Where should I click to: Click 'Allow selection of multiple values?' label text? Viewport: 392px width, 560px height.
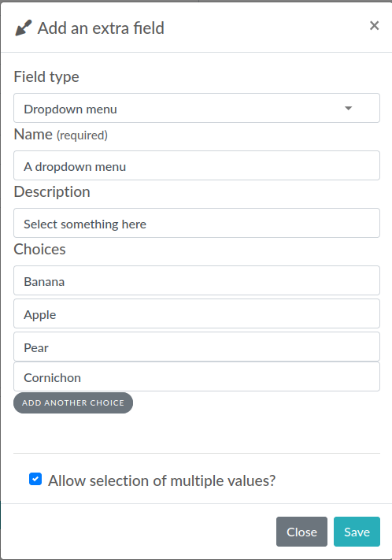point(161,480)
